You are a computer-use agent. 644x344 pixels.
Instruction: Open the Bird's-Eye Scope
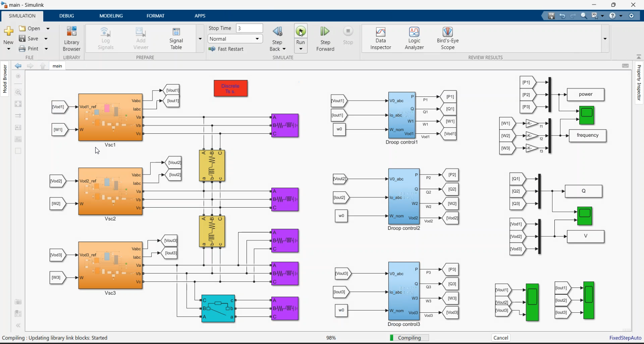coord(448,38)
